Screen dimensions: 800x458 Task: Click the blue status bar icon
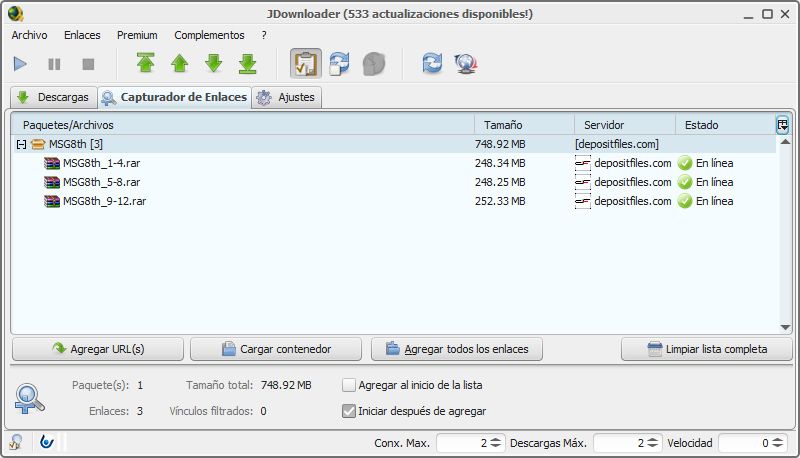[46, 442]
